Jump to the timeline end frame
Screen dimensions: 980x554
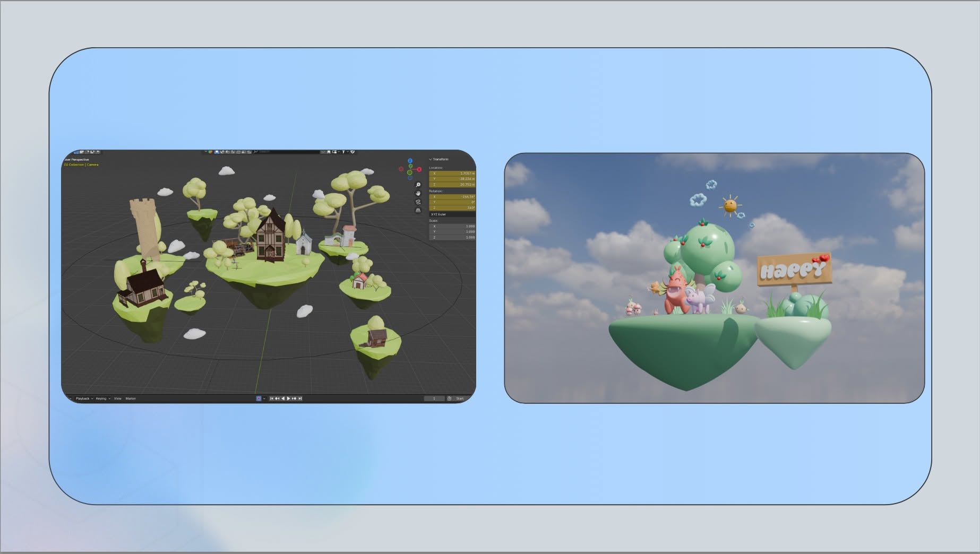(x=300, y=399)
